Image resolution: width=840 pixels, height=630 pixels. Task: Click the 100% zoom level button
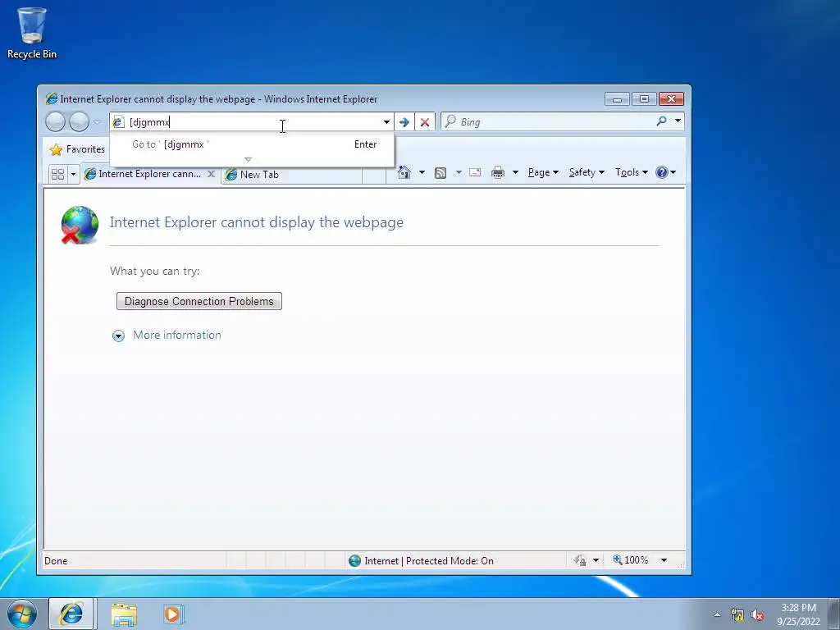tap(631, 559)
